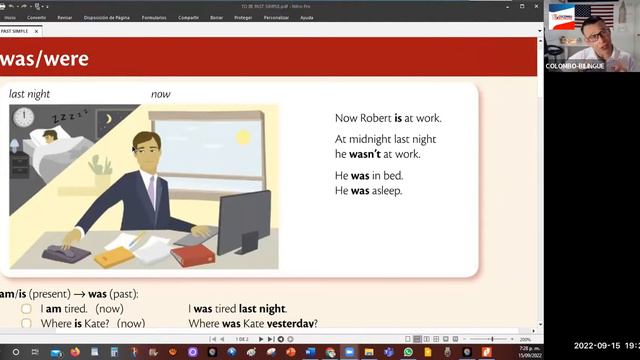This screenshot has width=640, height=360.
Task: Open the Disposición de Página tab
Action: point(107,18)
